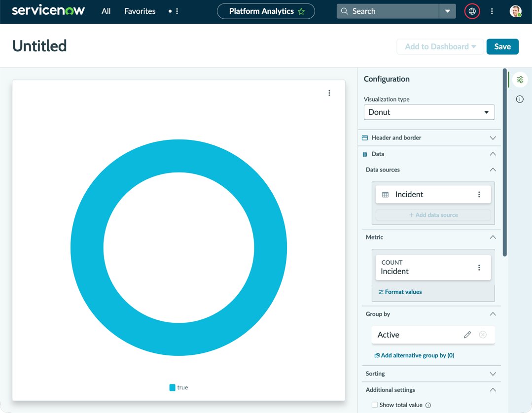Open the user avatar profile menu
Screen dimensions: 532x413
tap(515, 11)
